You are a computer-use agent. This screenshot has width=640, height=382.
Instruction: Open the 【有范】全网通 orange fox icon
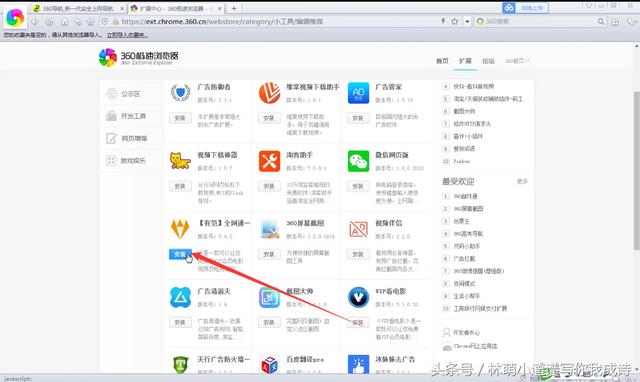point(180,229)
